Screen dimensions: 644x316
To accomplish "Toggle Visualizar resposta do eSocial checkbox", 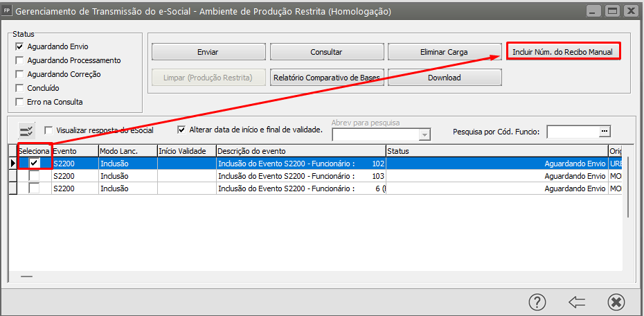I will [48, 130].
